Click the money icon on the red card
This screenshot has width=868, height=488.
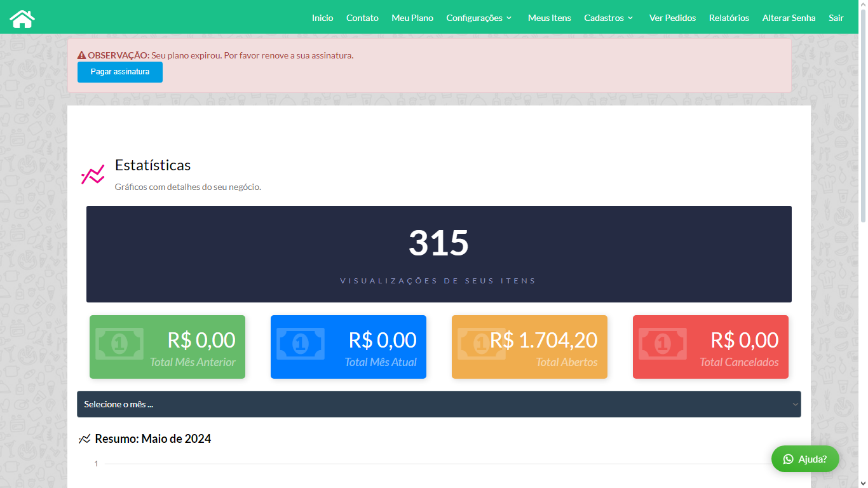pyautogui.click(x=662, y=344)
